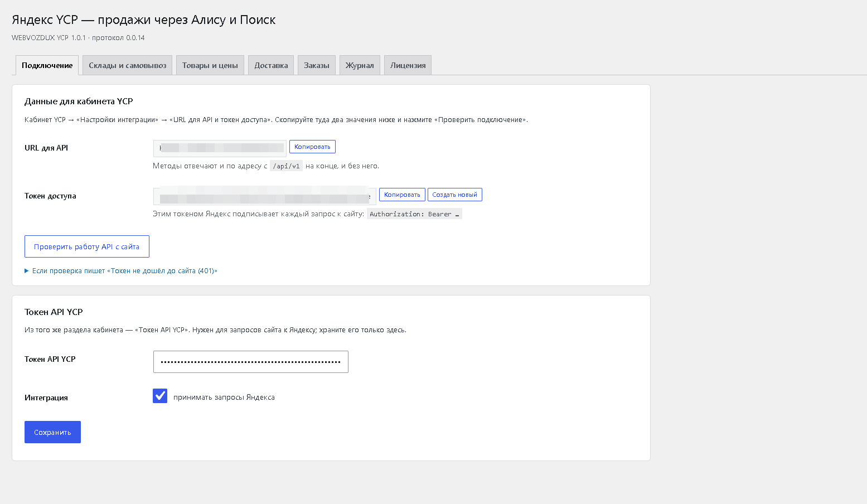Switch to the Журнал tab
This screenshot has height=504, width=867.
pyautogui.click(x=360, y=65)
